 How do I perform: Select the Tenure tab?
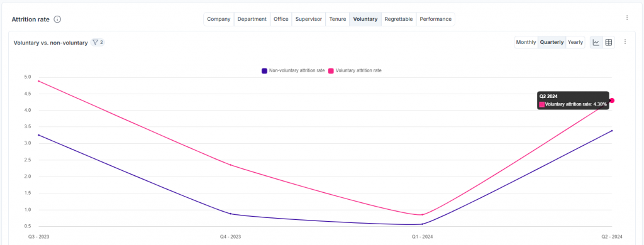coord(337,19)
